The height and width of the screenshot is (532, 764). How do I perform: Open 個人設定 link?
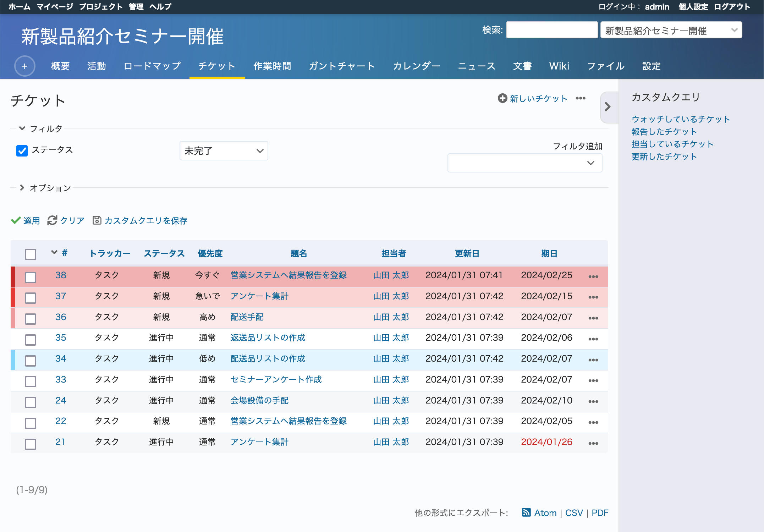tap(693, 7)
